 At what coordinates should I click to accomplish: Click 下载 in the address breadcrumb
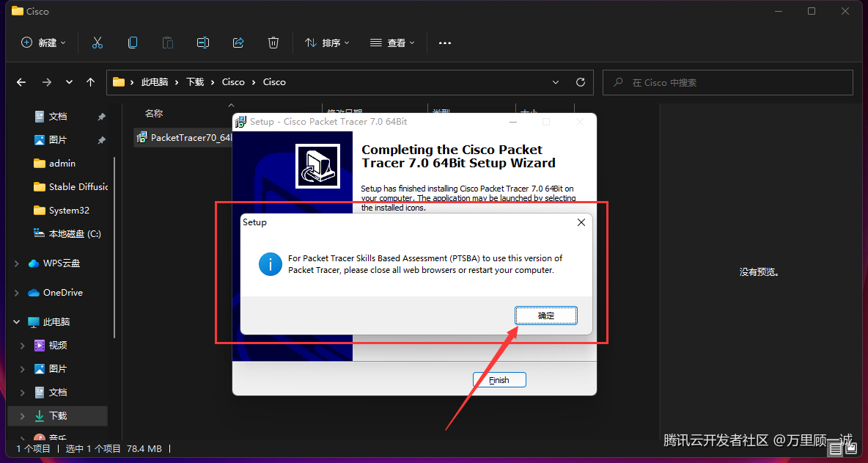pyautogui.click(x=195, y=82)
